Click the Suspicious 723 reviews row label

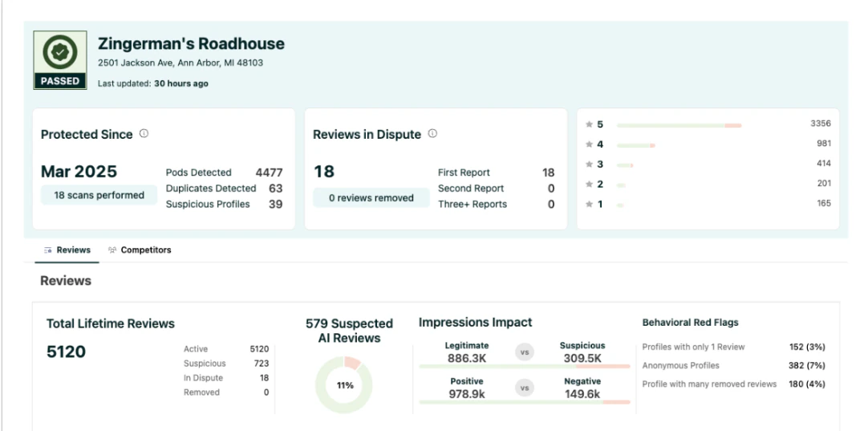click(205, 364)
